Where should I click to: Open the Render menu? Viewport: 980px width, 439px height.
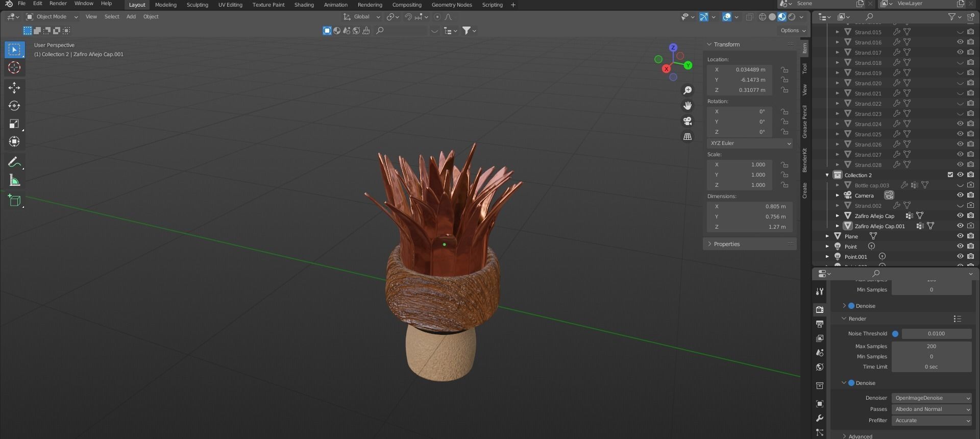58,4
